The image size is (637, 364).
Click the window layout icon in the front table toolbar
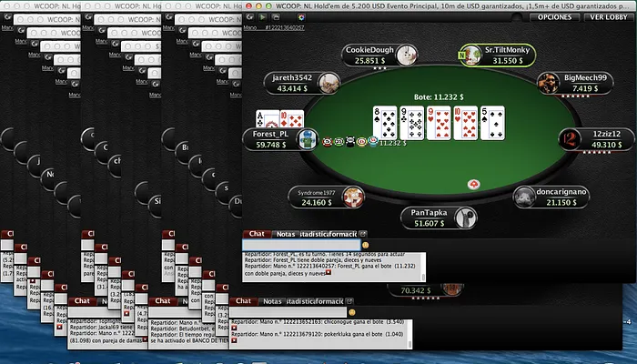[x=276, y=17]
